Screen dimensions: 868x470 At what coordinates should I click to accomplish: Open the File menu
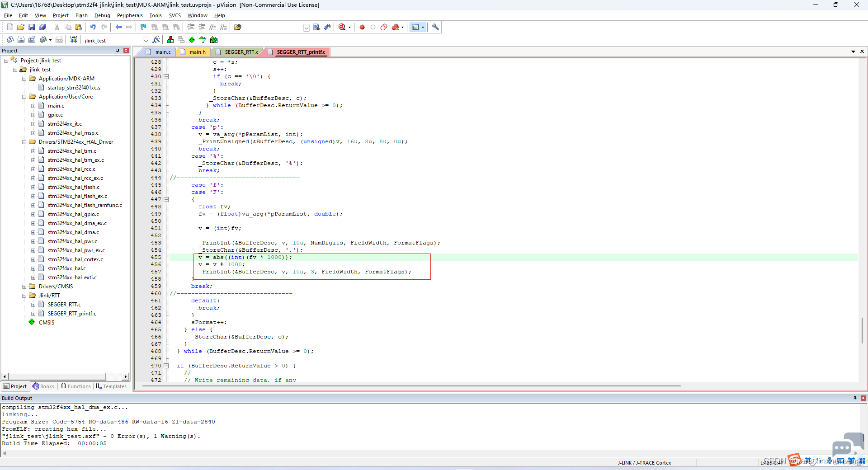coord(8,15)
